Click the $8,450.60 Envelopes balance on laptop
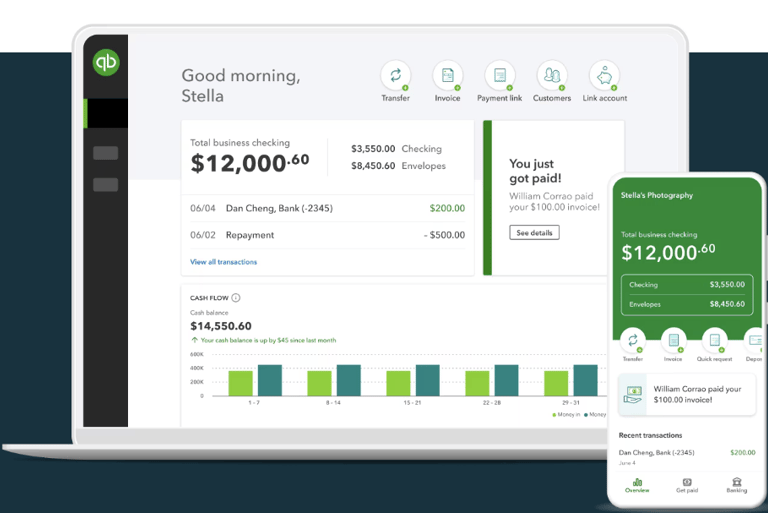The height and width of the screenshot is (513, 768). (x=373, y=166)
